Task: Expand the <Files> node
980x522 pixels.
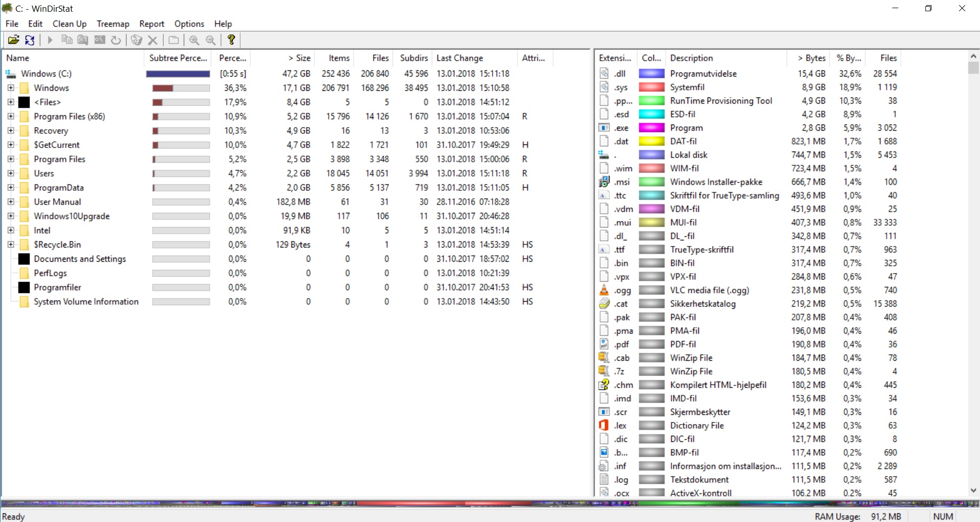Action: (x=10, y=102)
